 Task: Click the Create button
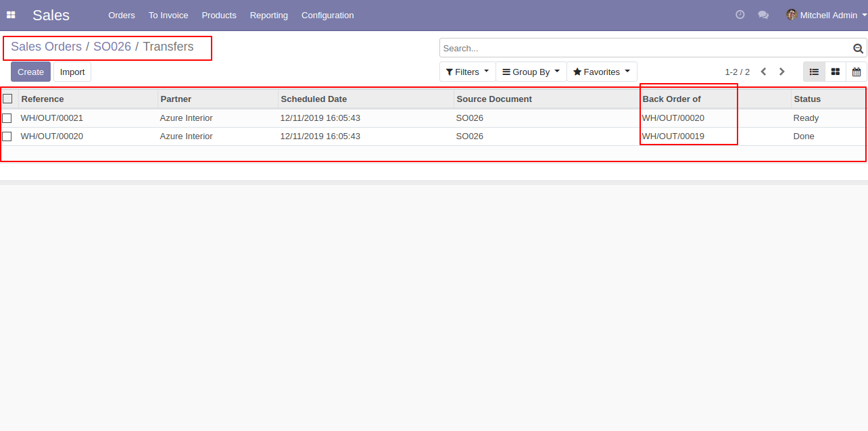tap(30, 72)
